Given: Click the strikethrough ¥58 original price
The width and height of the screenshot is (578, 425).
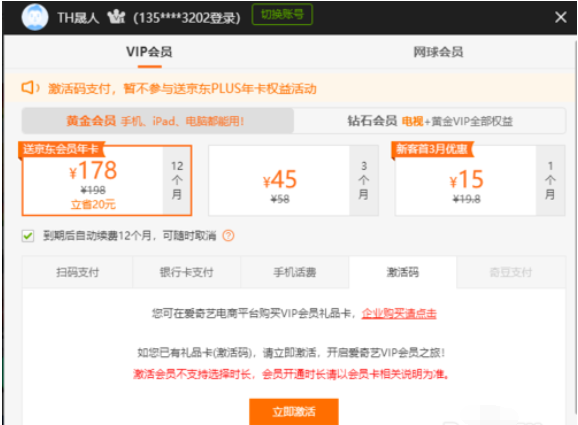Looking at the screenshot, I should pos(280,199).
